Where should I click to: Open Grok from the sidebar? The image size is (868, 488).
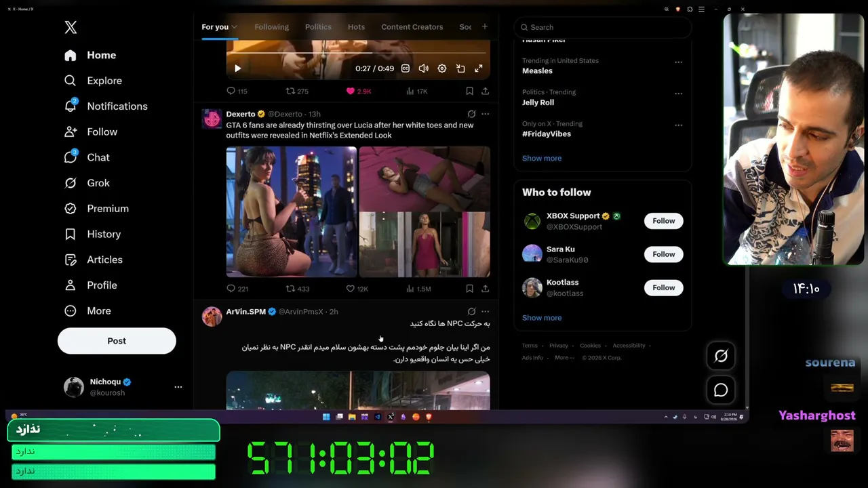tap(87, 183)
